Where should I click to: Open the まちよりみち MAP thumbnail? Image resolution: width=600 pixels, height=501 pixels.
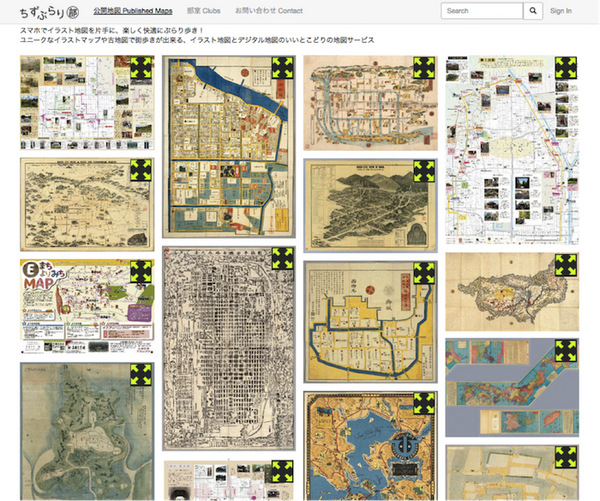[87, 306]
